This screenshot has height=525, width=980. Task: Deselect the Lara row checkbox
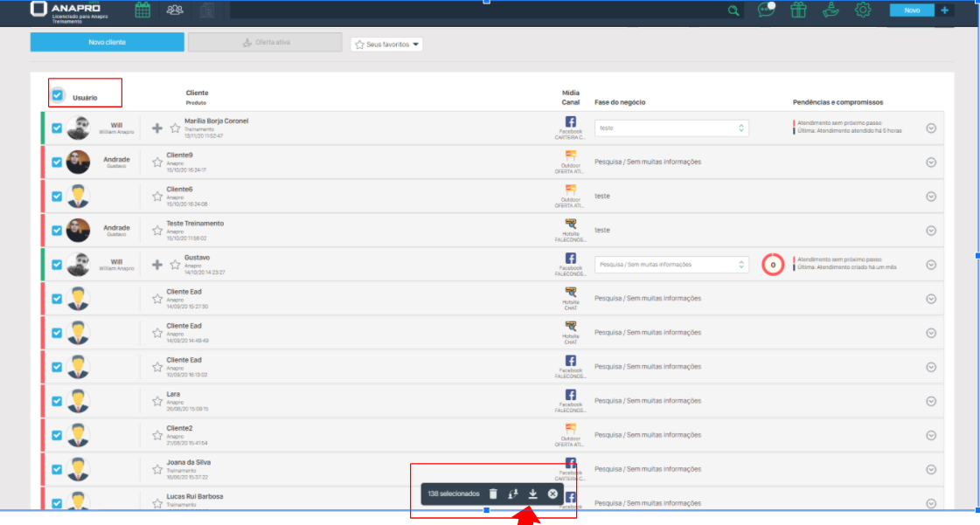(57, 401)
